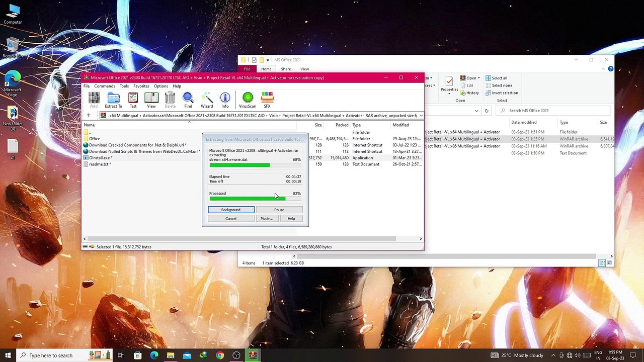Viewport: 644px width, 362px height.
Task: Click the Search MS Office 2021 box
Action: pos(553,111)
